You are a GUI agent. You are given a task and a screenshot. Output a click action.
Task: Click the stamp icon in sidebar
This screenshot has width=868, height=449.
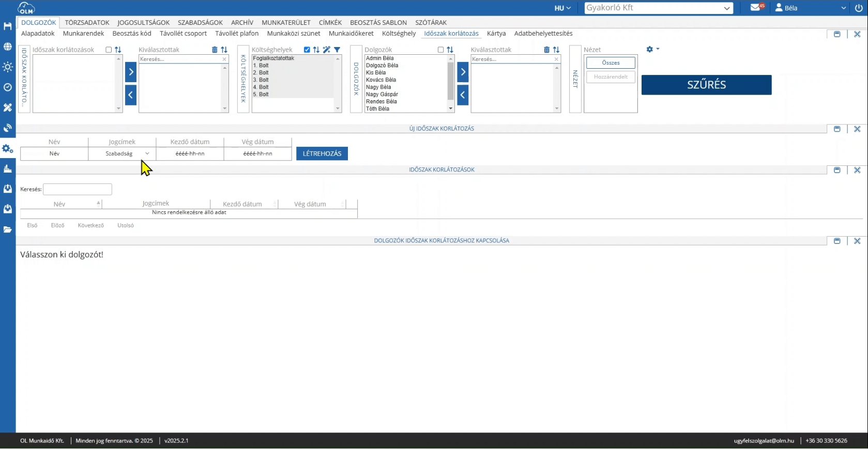pyautogui.click(x=8, y=169)
